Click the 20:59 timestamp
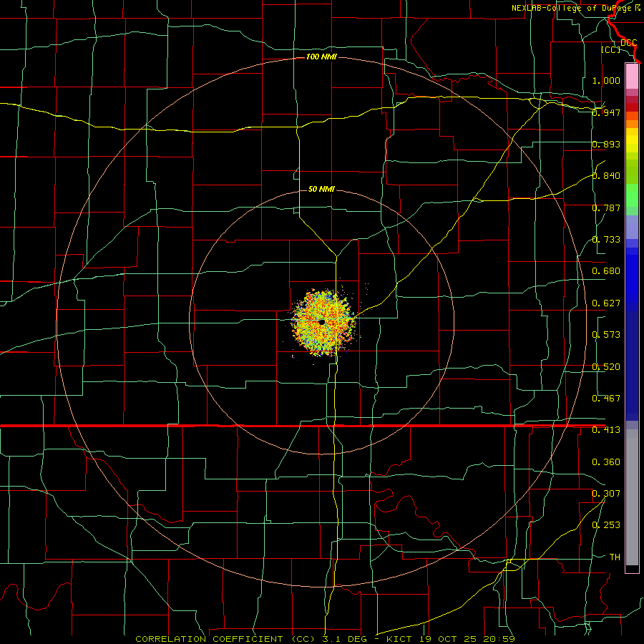The image size is (644, 644). tap(498, 639)
